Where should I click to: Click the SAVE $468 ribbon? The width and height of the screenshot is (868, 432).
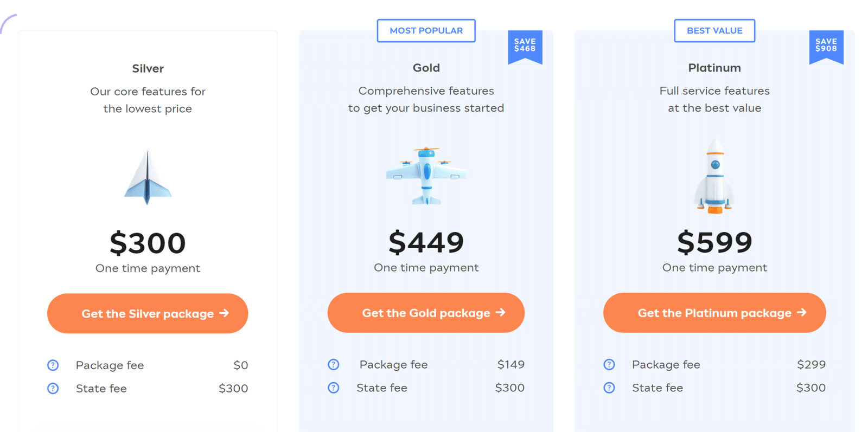pyautogui.click(x=525, y=47)
